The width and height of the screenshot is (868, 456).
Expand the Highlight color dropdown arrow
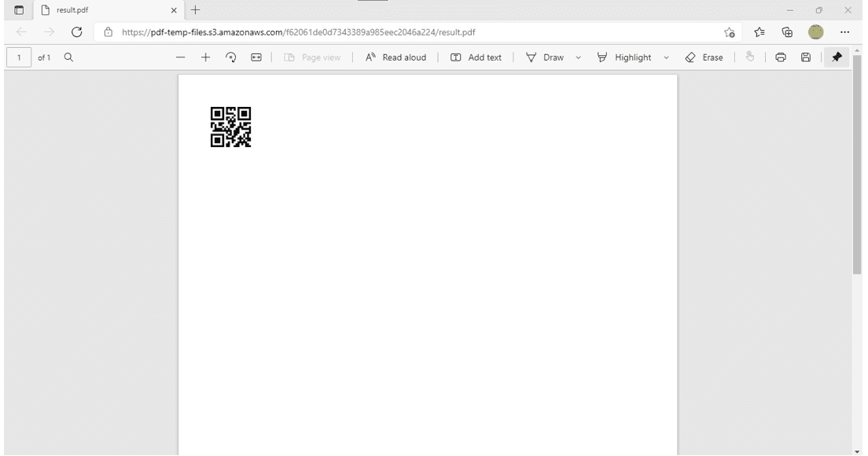(x=667, y=57)
